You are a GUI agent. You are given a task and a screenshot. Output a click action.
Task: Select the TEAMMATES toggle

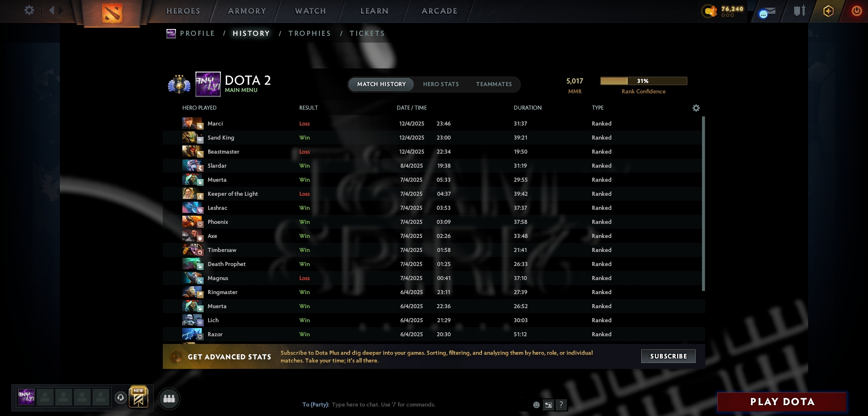494,84
